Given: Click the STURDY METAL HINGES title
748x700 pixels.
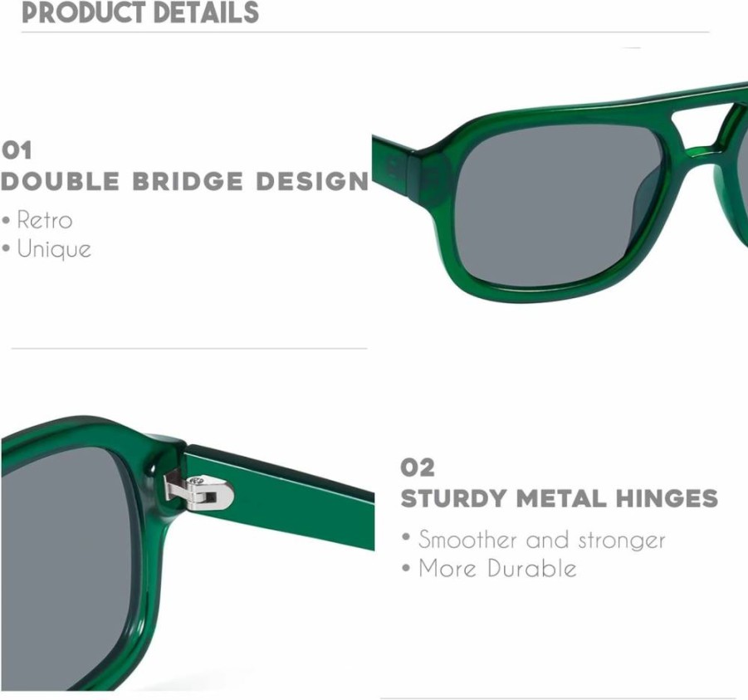Looking at the screenshot, I should tap(559, 499).
